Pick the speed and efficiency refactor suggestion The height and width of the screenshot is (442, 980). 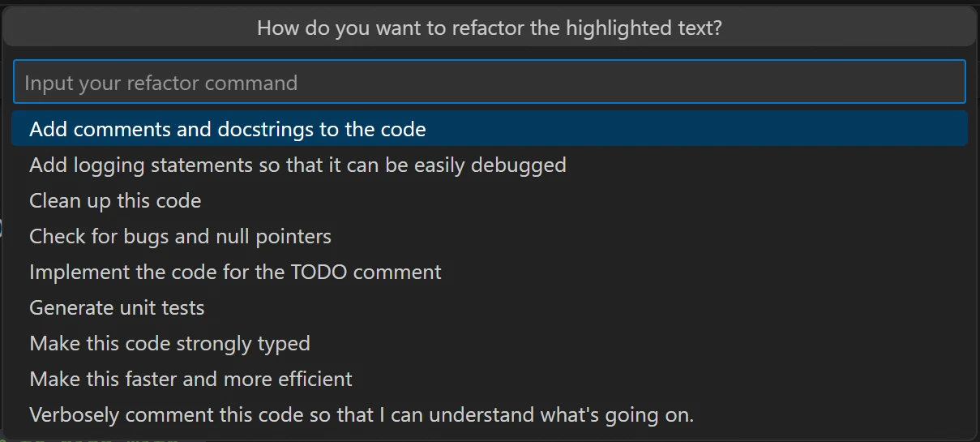tap(190, 379)
